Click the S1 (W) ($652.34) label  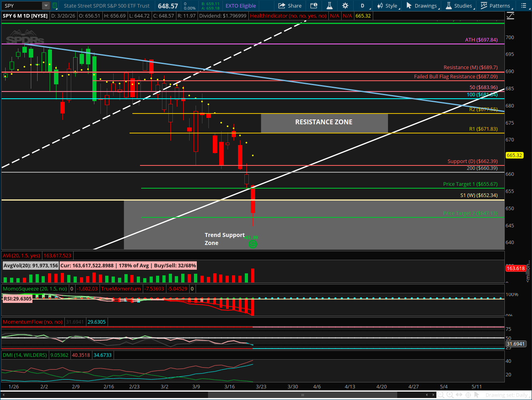click(479, 195)
